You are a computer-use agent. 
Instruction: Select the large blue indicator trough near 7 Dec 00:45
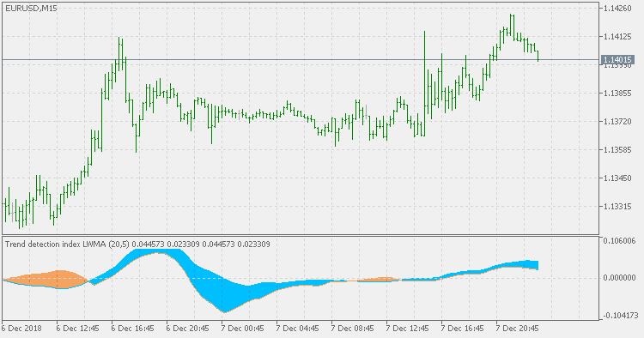tap(224, 293)
